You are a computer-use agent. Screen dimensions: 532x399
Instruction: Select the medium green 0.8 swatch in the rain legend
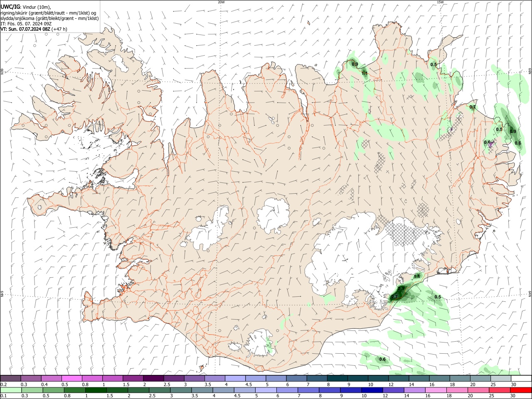click(74, 390)
